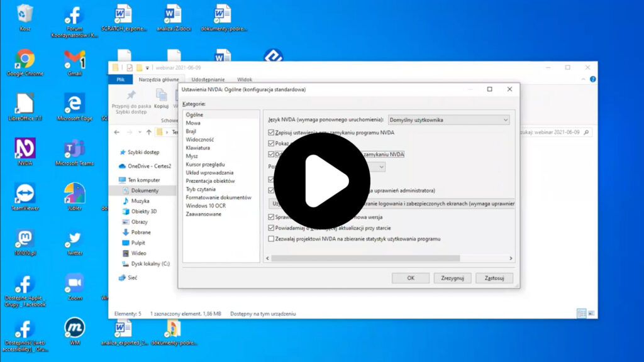The height and width of the screenshot is (362, 644).
Task: Go up one folder level in Explorer
Action: pyautogui.click(x=148, y=132)
